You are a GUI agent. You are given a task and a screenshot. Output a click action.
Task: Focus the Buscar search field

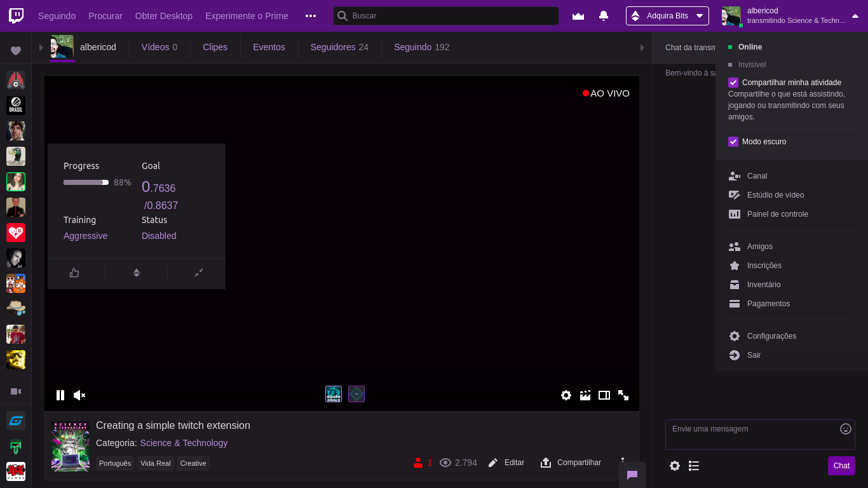point(446,16)
